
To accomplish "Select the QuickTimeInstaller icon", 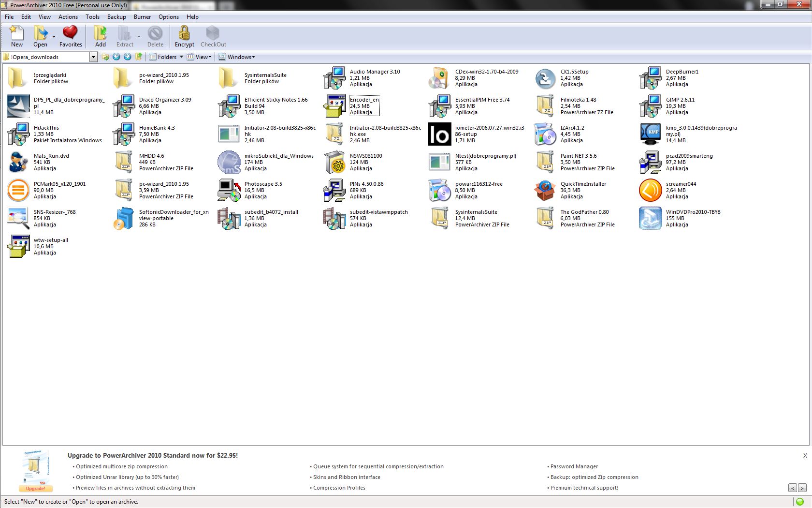I will click(545, 190).
